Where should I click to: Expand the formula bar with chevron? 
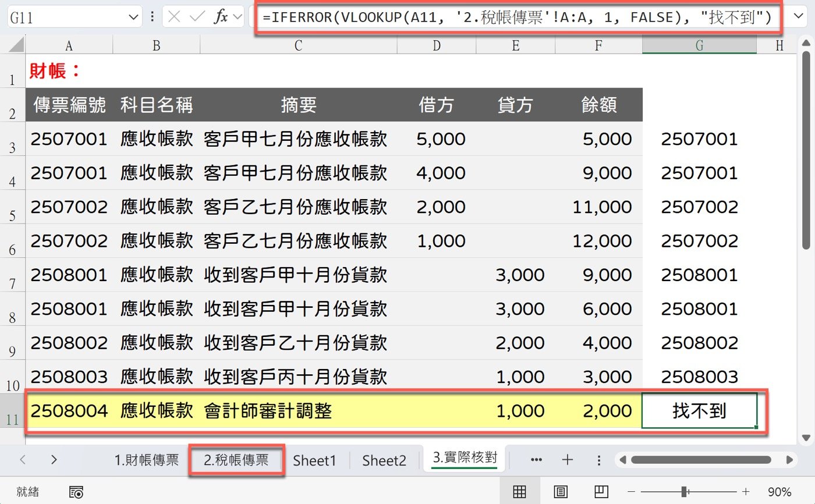click(x=797, y=17)
